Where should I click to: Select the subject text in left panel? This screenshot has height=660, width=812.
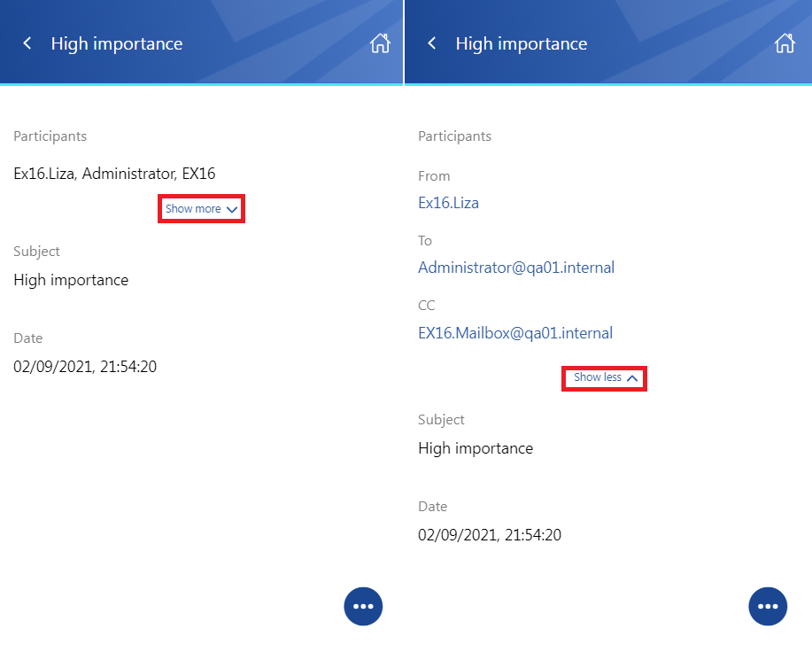(71, 280)
